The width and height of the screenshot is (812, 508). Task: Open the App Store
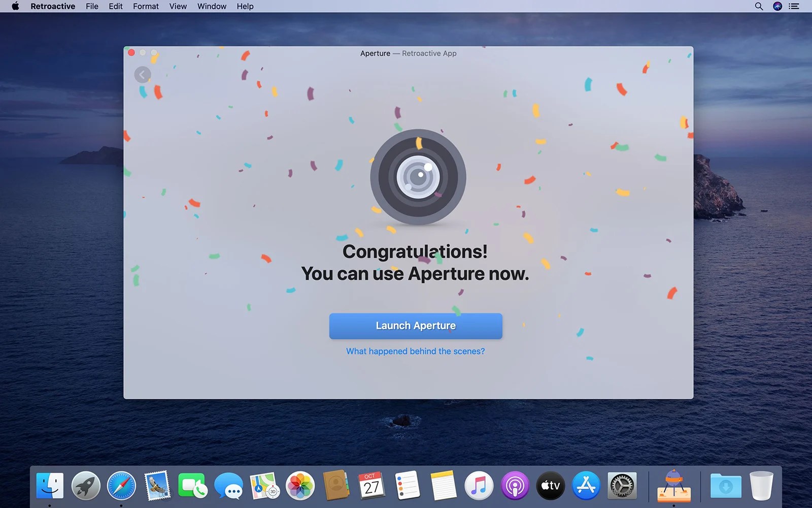(586, 485)
